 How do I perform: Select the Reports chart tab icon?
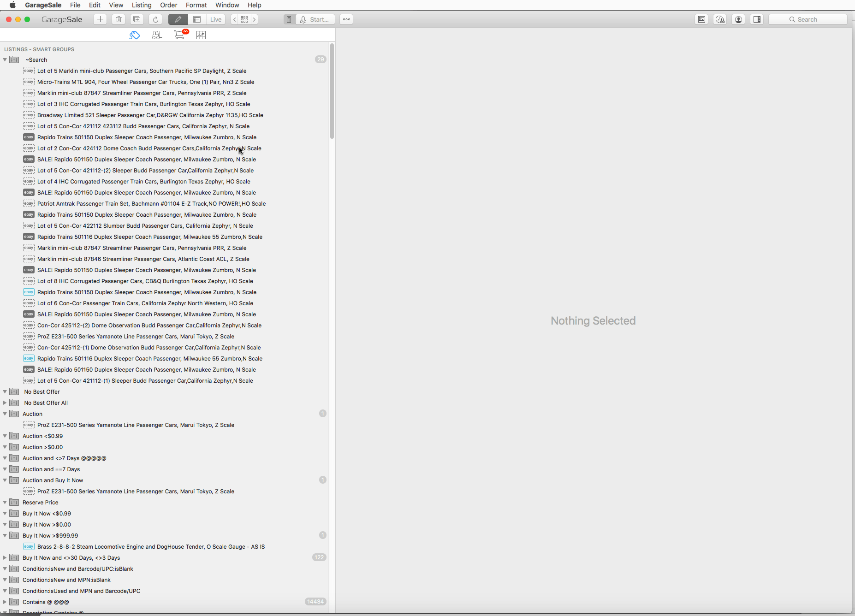click(x=201, y=35)
